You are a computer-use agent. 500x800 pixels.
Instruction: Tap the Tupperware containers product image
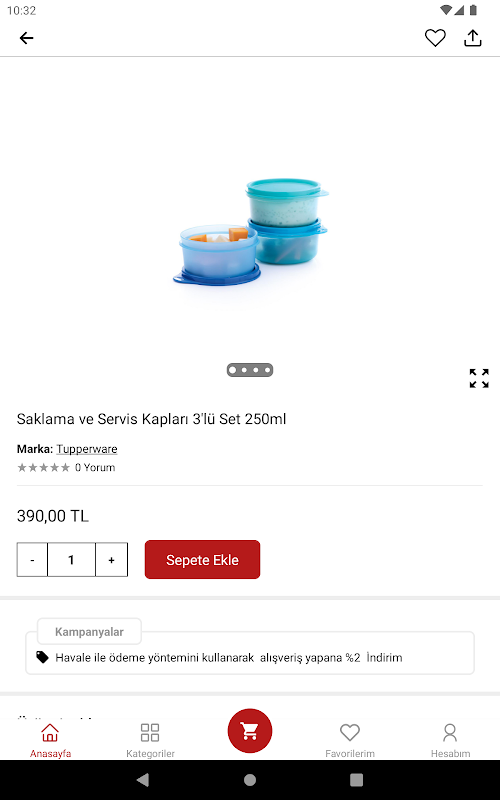tap(250, 231)
